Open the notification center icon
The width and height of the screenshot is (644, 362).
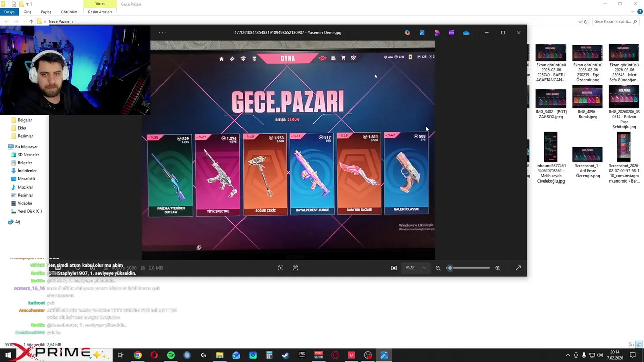(x=633, y=355)
